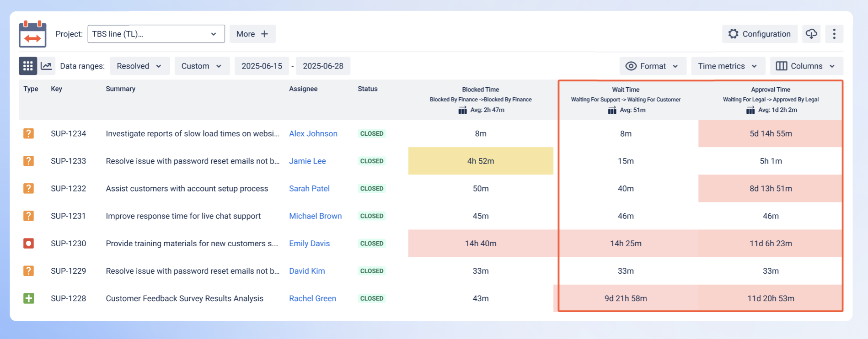The height and width of the screenshot is (339, 868).
Task: Click the issue type icon for SUP-1233
Action: [28, 161]
